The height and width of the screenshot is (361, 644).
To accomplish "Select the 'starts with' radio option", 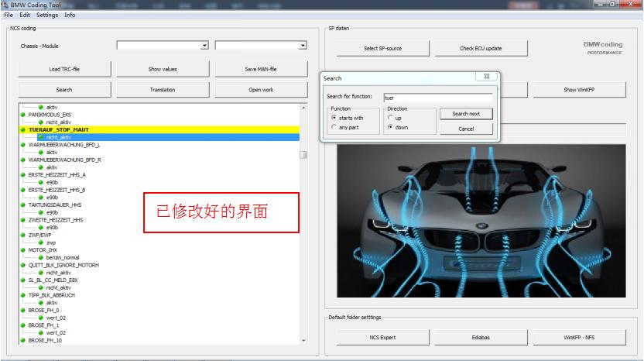I will (334, 118).
